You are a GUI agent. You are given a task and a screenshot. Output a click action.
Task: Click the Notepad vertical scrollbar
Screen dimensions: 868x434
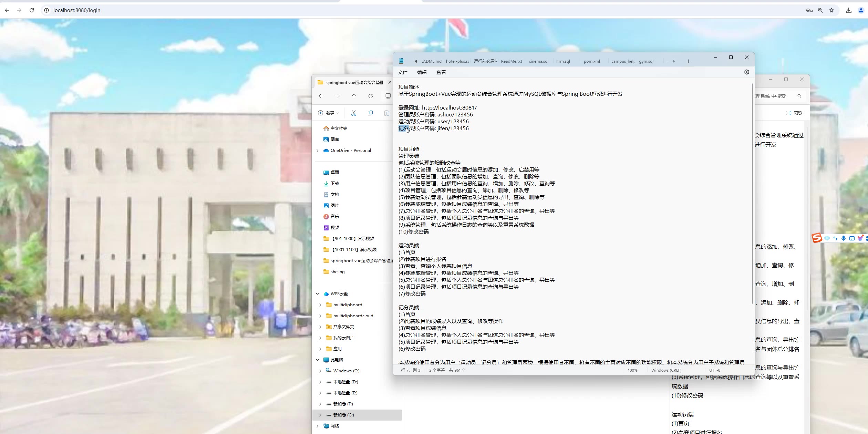752,193
